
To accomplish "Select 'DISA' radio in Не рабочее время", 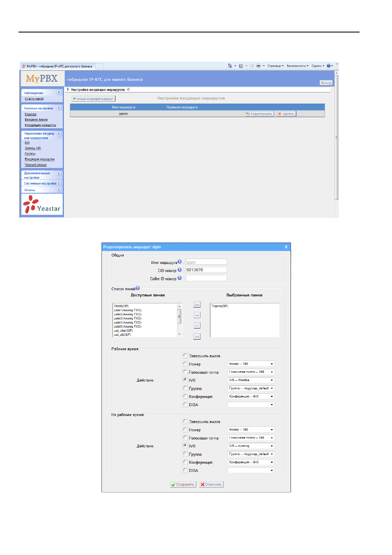I will pos(185,470).
